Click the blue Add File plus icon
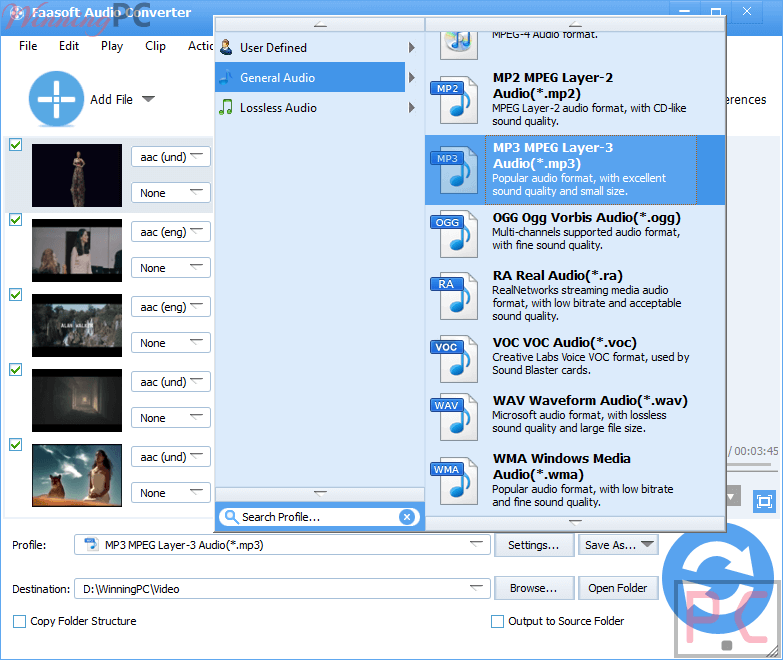This screenshot has height=660, width=783. 56,99
